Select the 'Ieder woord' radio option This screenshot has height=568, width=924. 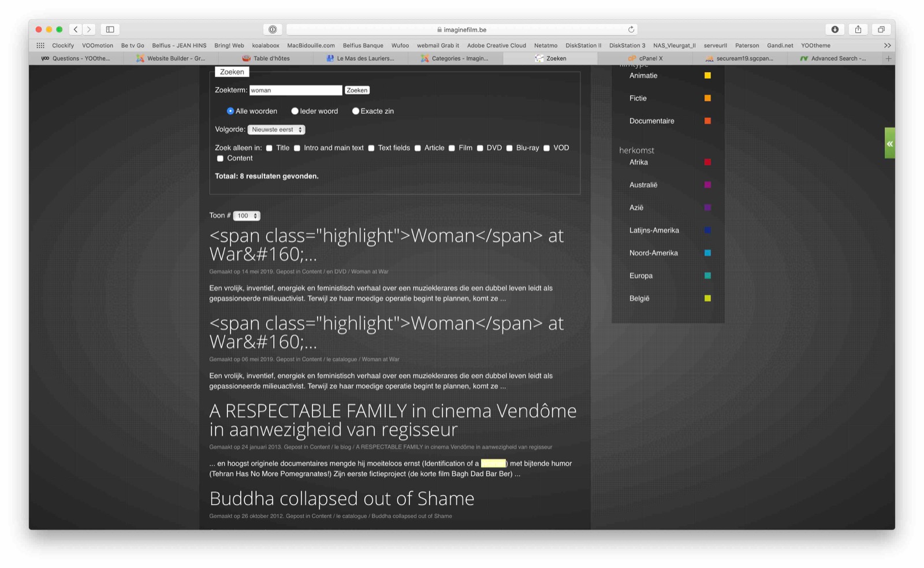[x=295, y=111]
